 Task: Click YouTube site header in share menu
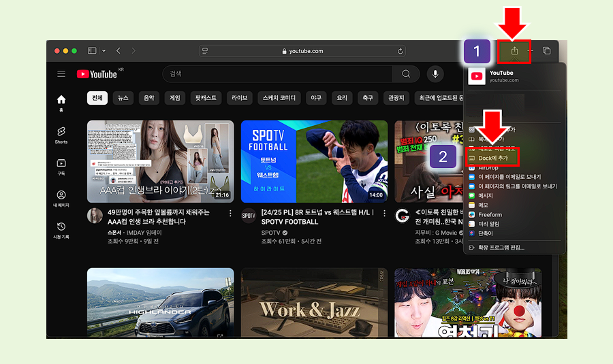(514, 76)
